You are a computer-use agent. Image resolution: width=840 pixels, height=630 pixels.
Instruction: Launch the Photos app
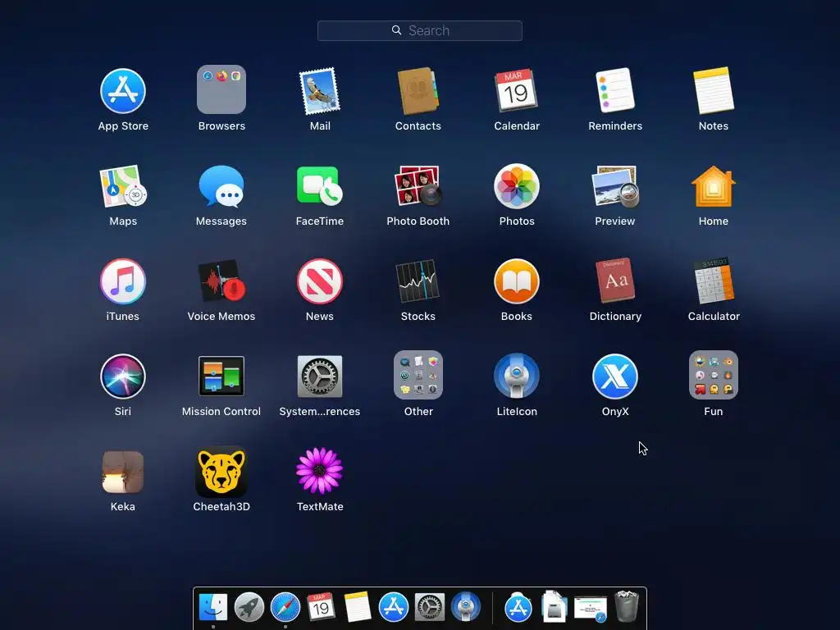[517, 186]
